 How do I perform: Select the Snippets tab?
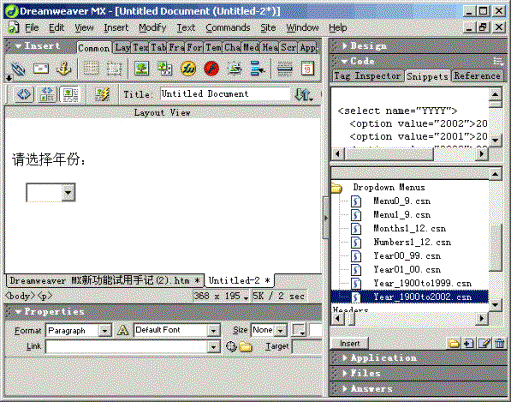(427, 76)
